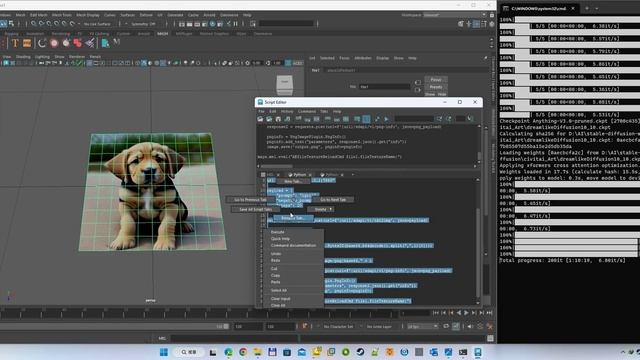Open the Mesh Tools menu

[x=61, y=15]
